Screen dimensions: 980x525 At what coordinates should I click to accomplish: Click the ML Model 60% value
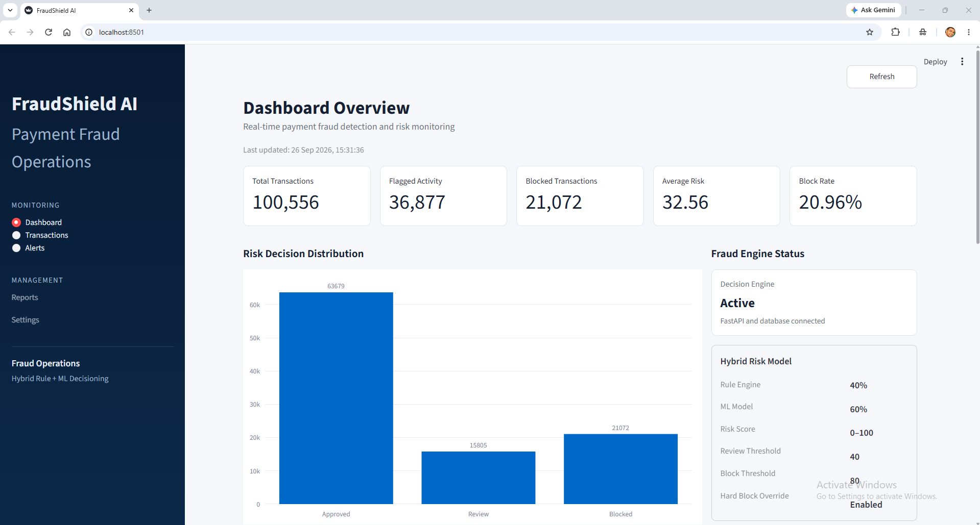click(858, 409)
